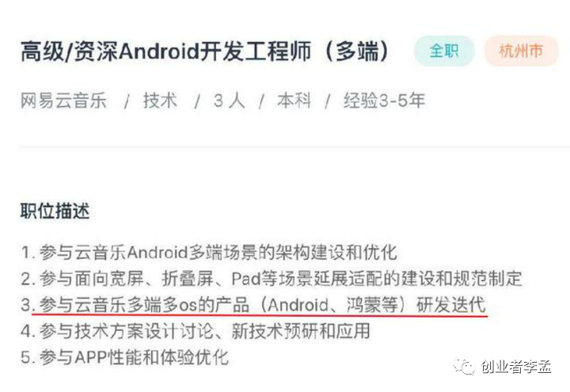
Task: Click description item 5 about APP性能
Action: coord(125,357)
